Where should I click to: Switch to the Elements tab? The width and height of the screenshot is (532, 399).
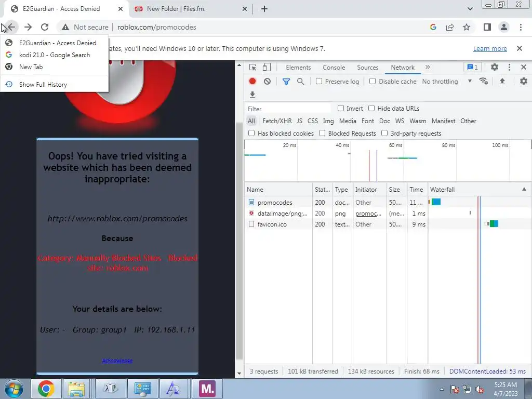pos(298,67)
